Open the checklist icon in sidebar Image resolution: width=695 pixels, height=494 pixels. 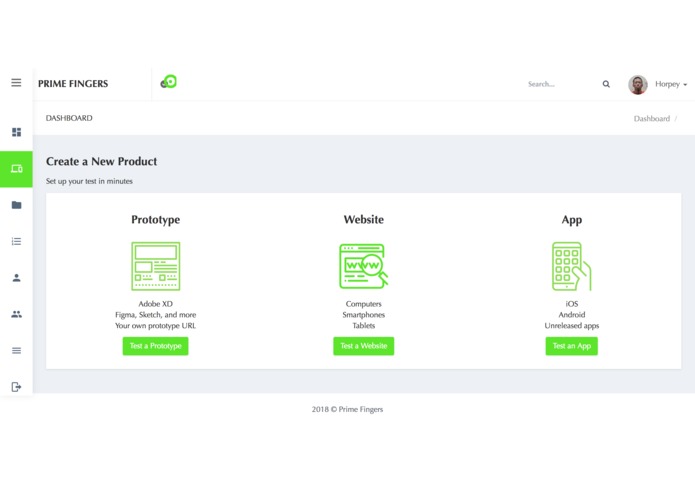[16, 241]
